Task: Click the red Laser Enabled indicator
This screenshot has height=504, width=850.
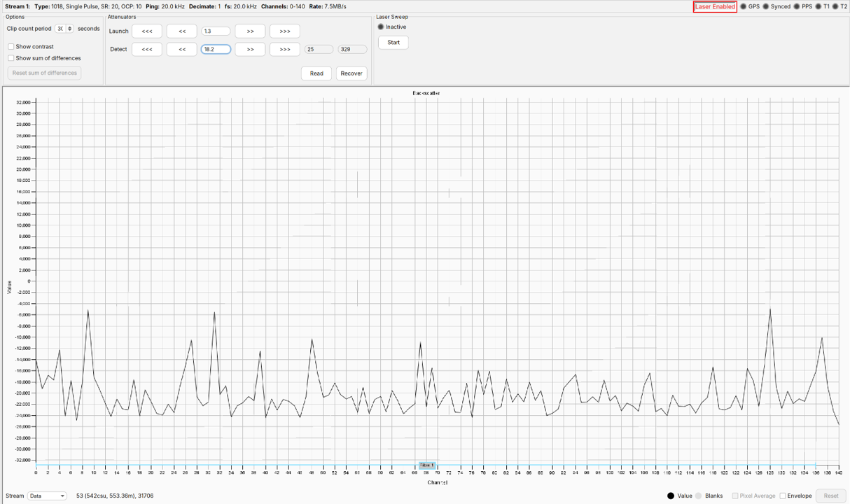Action: tap(715, 6)
